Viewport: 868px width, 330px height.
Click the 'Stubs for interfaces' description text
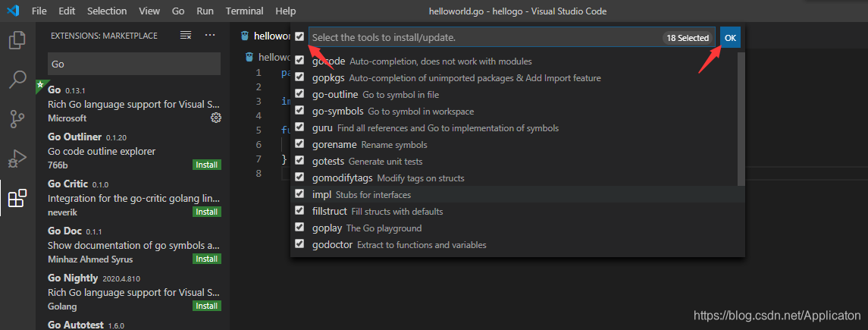coord(373,195)
